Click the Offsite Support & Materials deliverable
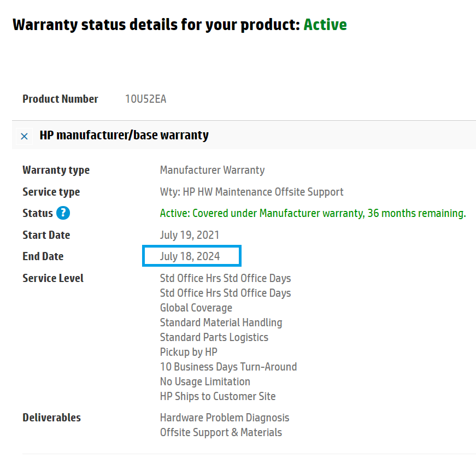 click(x=221, y=432)
